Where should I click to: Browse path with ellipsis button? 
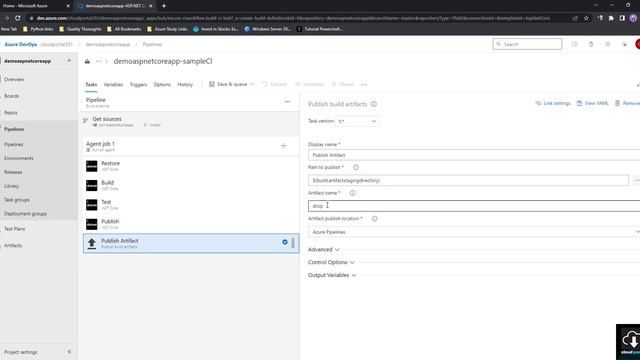point(636,180)
